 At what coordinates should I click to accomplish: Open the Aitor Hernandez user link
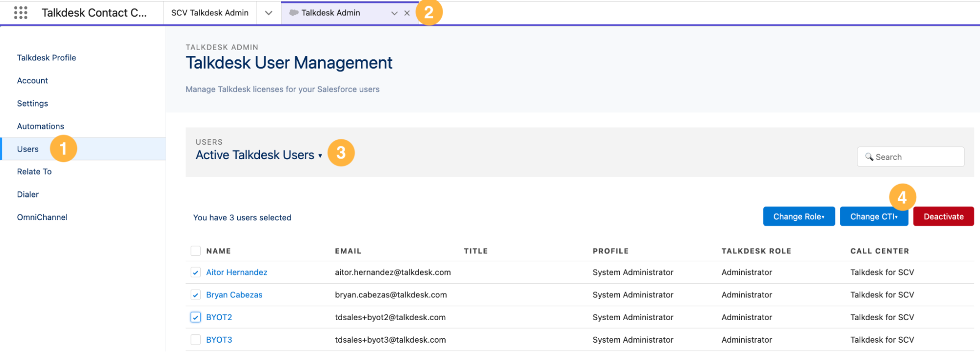point(237,272)
